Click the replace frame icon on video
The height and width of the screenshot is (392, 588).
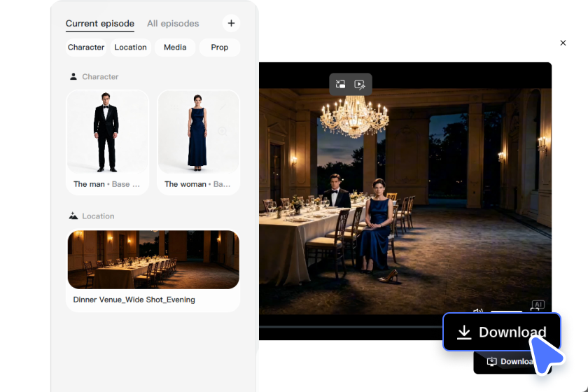click(340, 84)
